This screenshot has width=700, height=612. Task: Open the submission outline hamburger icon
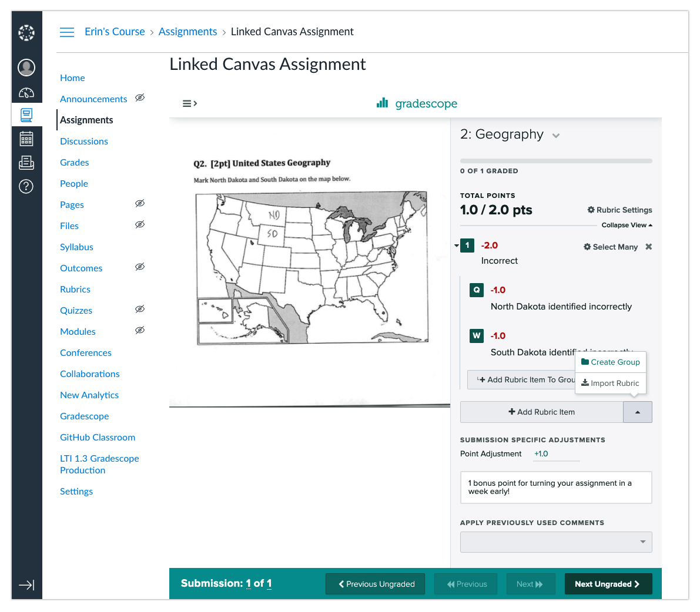tap(189, 103)
